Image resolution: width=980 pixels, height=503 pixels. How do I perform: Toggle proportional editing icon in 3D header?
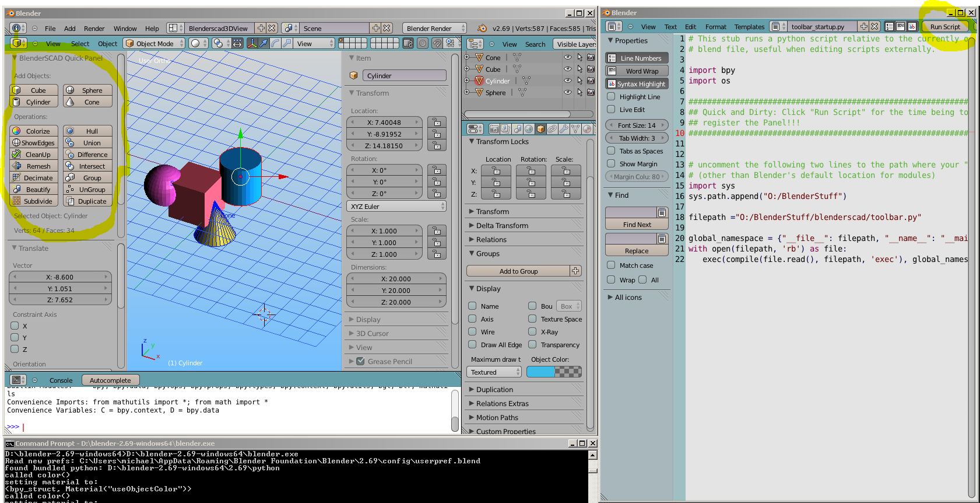(x=423, y=44)
